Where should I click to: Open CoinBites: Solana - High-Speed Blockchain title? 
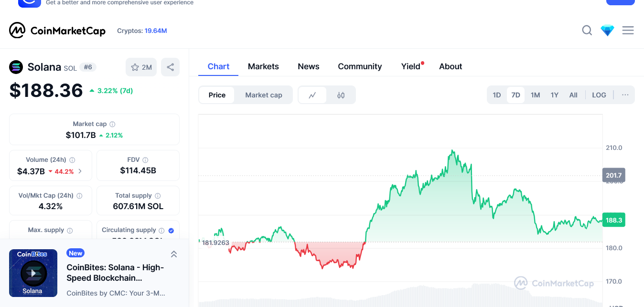pyautogui.click(x=115, y=273)
